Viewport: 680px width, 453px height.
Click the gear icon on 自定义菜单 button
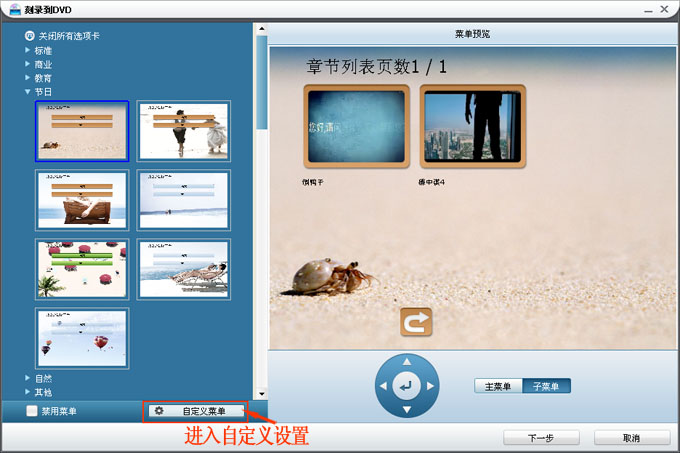tap(159, 411)
